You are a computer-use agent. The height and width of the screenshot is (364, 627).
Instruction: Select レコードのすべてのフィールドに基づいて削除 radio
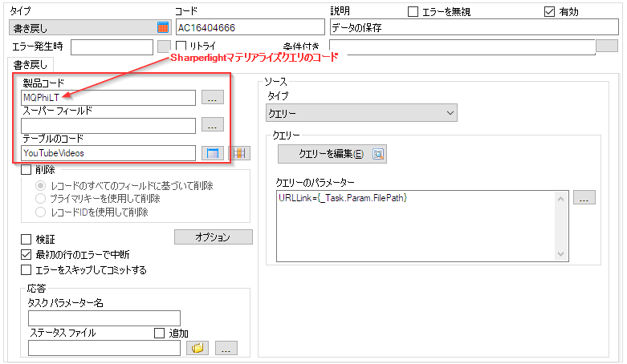click(x=40, y=186)
